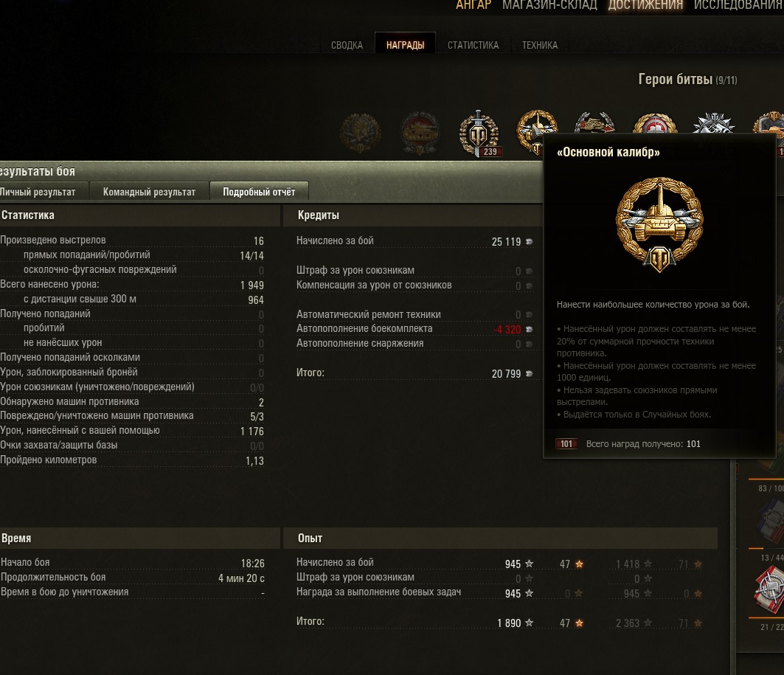Image resolution: width=784 pixels, height=675 pixels.
Task: Click the silver star-shaped medal
Action: coord(714,123)
